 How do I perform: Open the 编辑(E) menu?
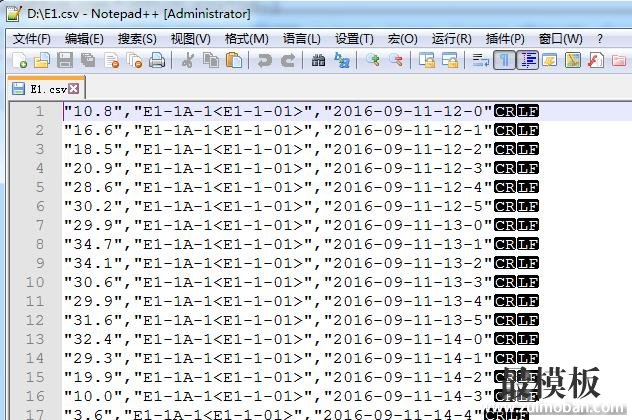pyautogui.click(x=84, y=39)
